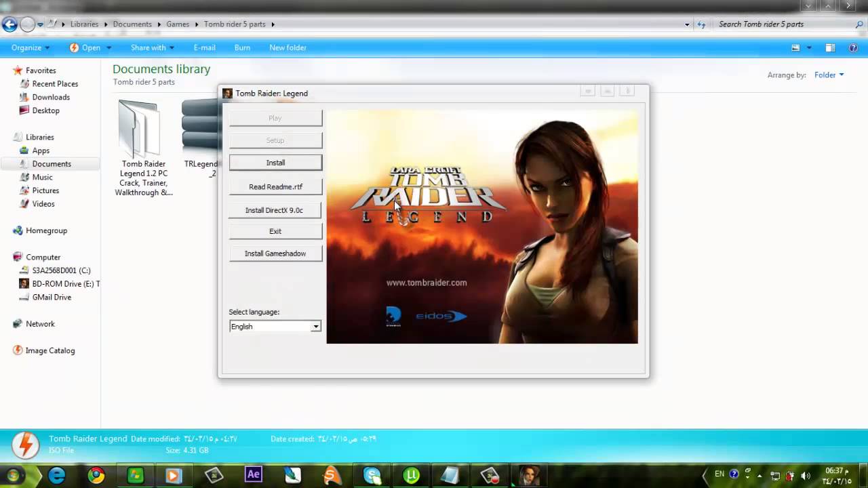868x488 pixels.
Task: Select Computer in the navigation pane
Action: [43, 258]
